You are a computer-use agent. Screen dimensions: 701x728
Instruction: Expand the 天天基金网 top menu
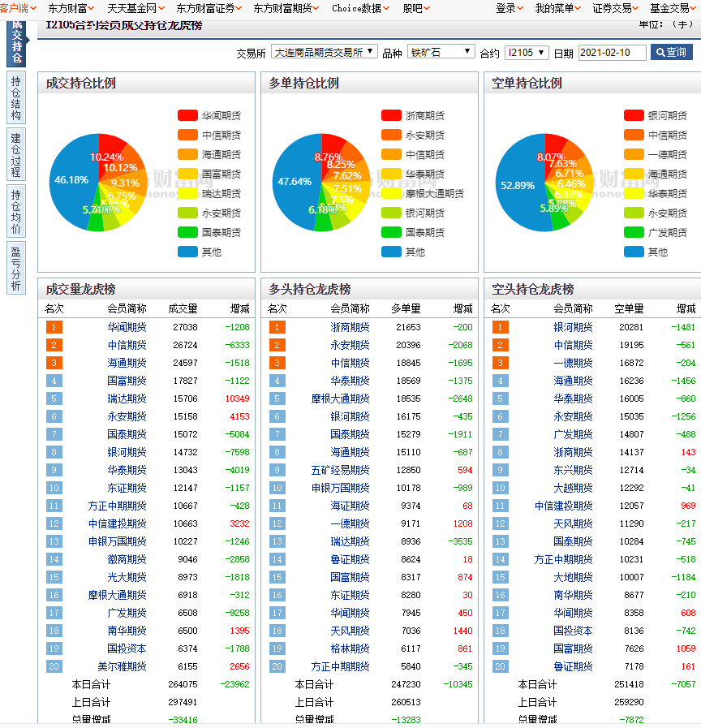coord(136,8)
